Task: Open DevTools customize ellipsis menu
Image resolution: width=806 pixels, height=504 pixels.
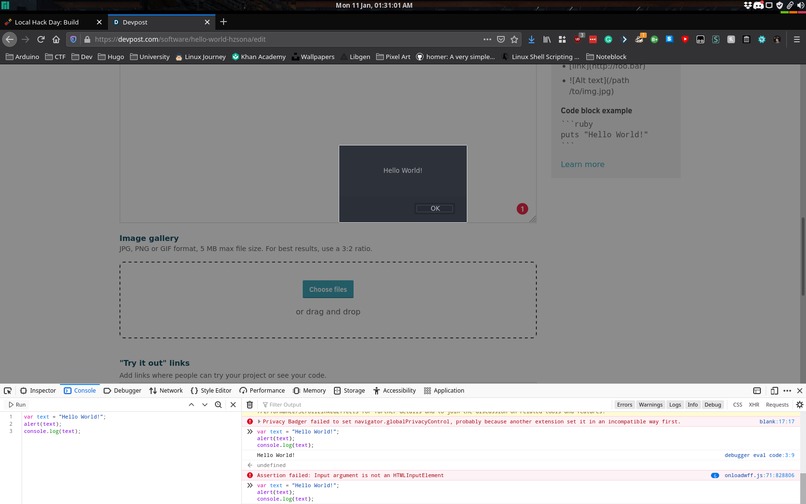Action: pos(787,391)
